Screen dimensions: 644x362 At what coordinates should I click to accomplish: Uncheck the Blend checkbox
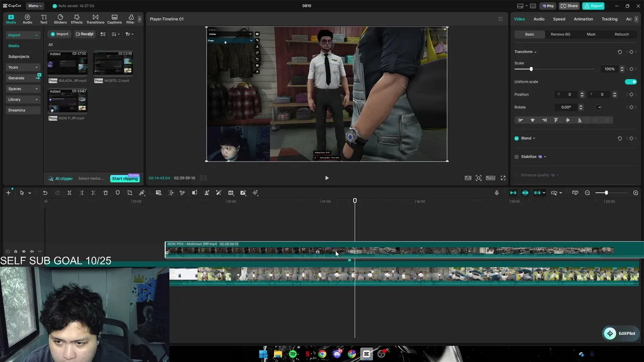click(x=517, y=138)
